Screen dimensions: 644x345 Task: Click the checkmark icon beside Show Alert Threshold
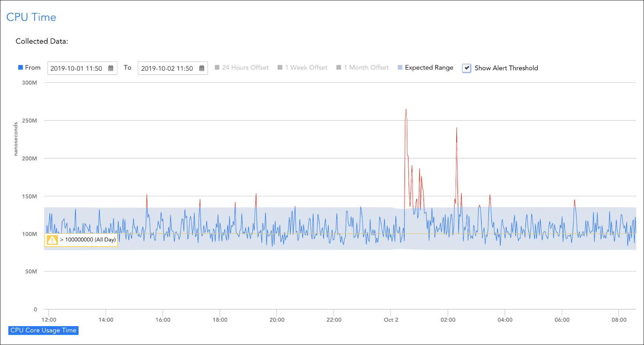pyautogui.click(x=466, y=68)
